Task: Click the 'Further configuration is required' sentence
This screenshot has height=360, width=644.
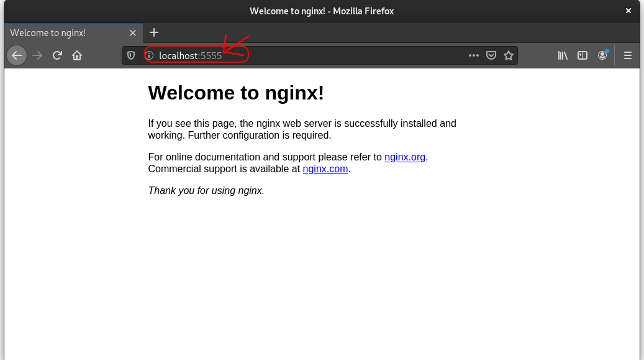Action: click(260, 136)
